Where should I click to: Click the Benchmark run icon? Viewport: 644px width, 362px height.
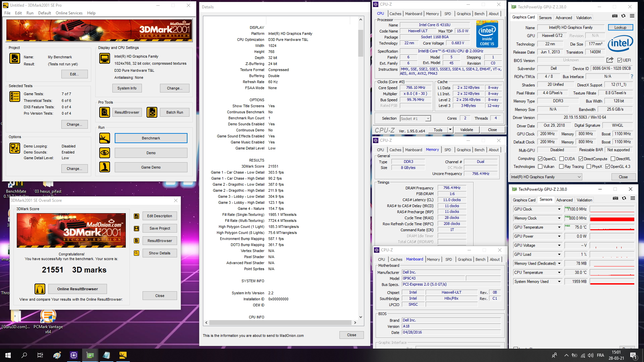tap(105, 138)
